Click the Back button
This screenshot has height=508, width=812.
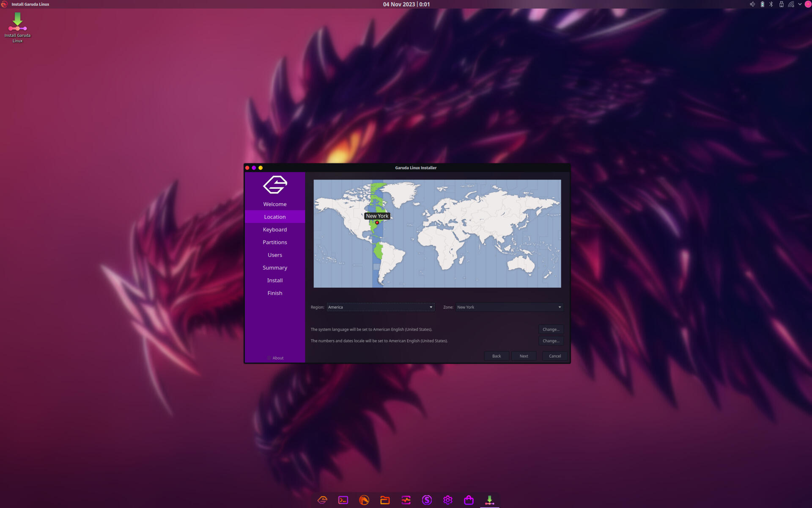(497, 356)
